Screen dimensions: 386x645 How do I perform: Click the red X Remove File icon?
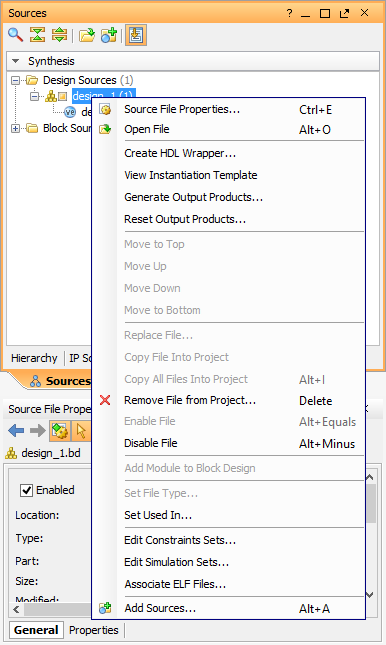(x=105, y=400)
